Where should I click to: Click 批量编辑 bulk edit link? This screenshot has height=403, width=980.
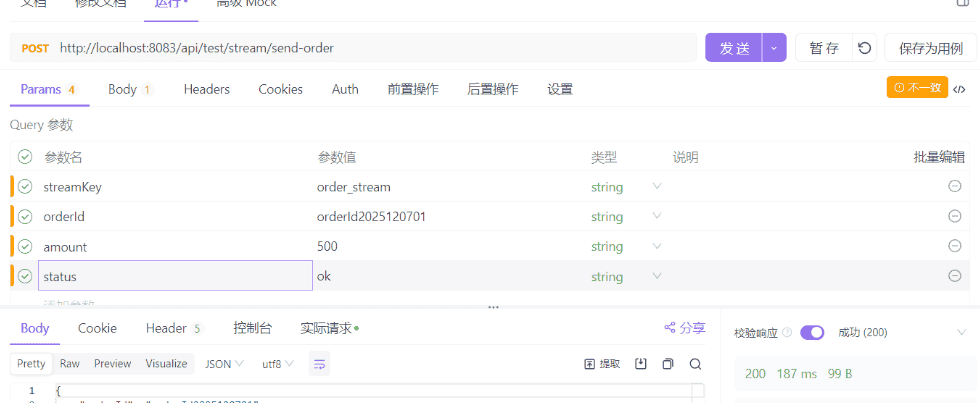coord(939,157)
